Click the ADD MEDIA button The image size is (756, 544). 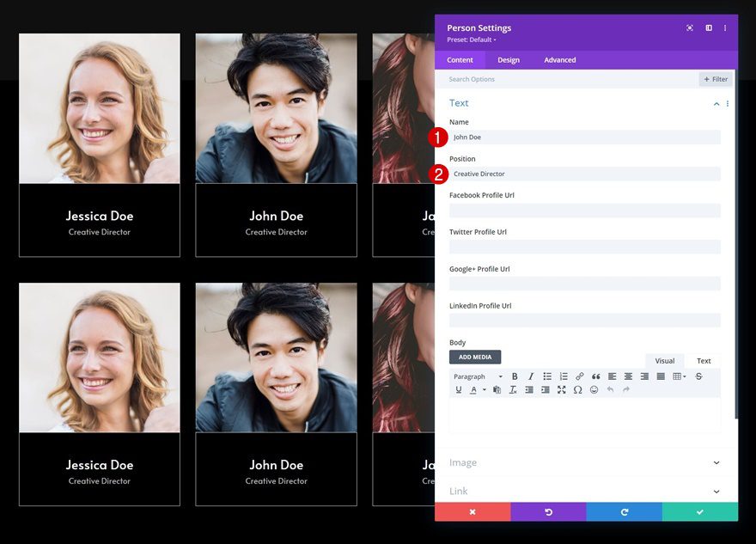click(475, 356)
